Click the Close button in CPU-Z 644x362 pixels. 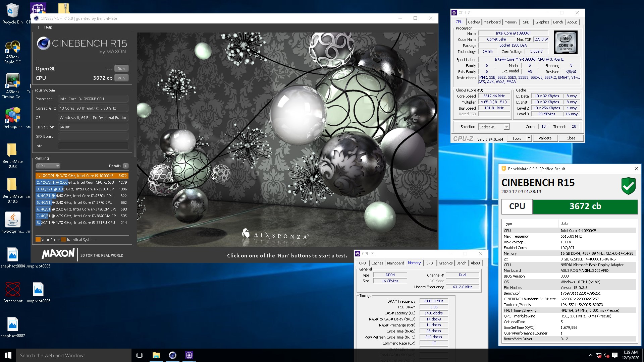click(571, 138)
